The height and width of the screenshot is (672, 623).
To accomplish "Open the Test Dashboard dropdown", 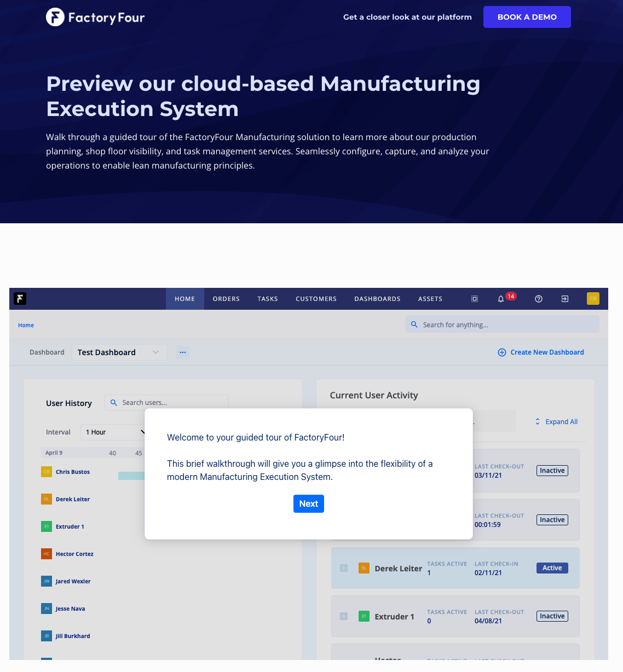I will pos(119,352).
